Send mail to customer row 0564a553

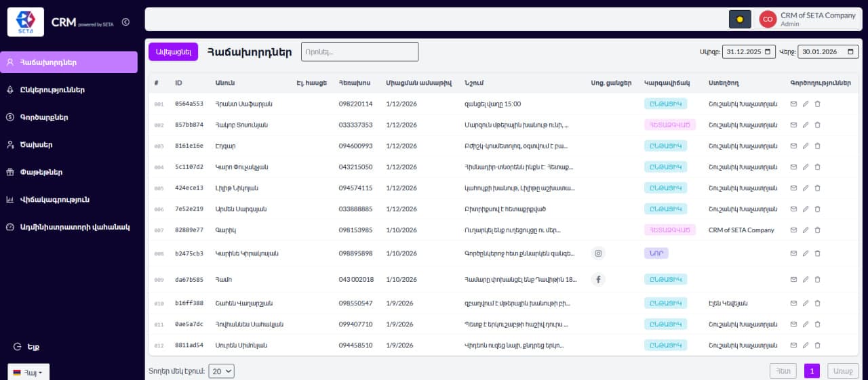pyautogui.click(x=794, y=104)
